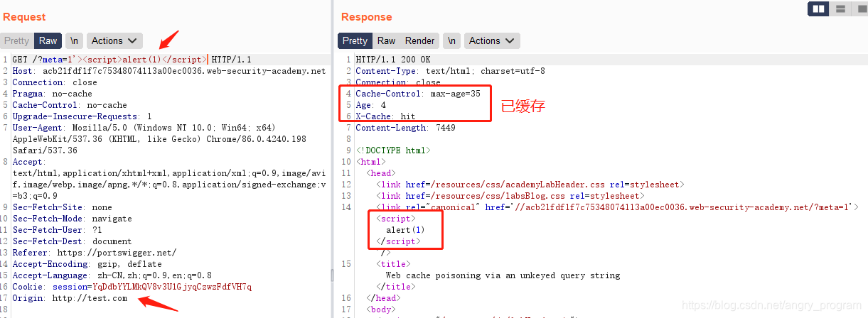Click the Accept-Language header line
Screen dimensions: 868x318
click(x=112, y=275)
